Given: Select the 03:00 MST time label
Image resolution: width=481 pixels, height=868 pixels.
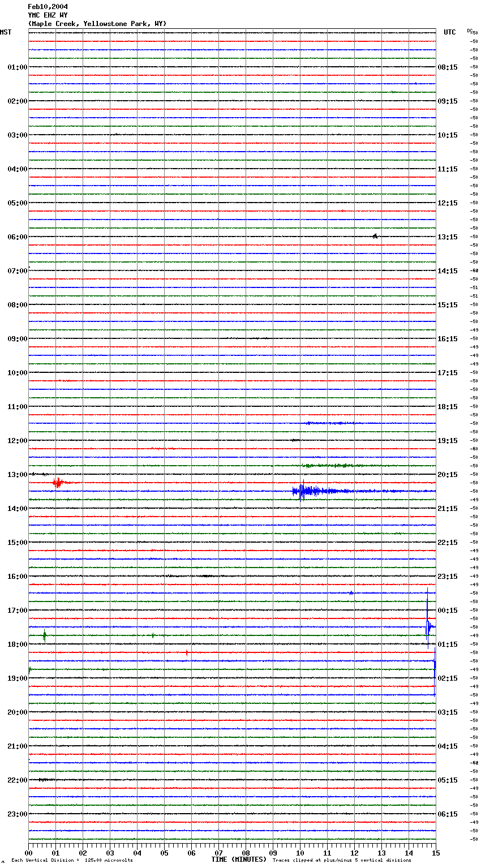Looking at the screenshot, I should [x=18, y=135].
